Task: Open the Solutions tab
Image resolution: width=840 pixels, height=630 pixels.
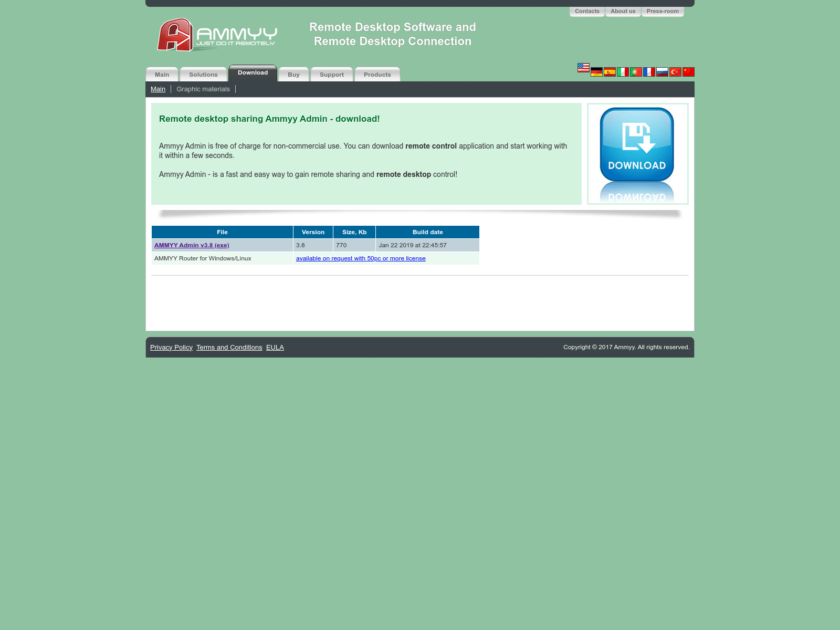Action: [x=203, y=75]
